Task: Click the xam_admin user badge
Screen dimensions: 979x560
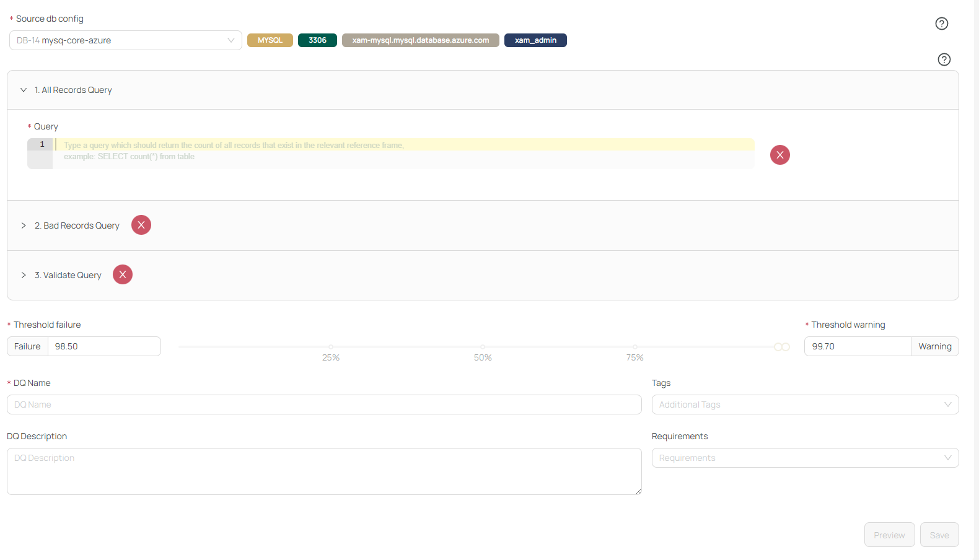Action: 535,40
